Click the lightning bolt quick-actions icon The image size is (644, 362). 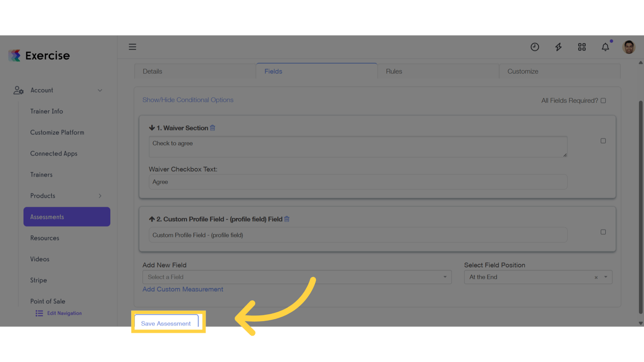click(558, 47)
